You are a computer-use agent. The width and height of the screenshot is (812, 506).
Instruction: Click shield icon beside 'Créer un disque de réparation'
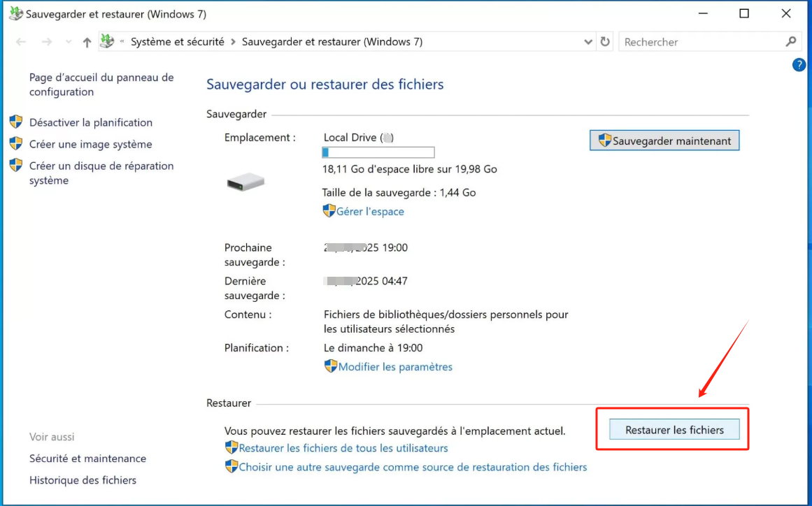16,165
